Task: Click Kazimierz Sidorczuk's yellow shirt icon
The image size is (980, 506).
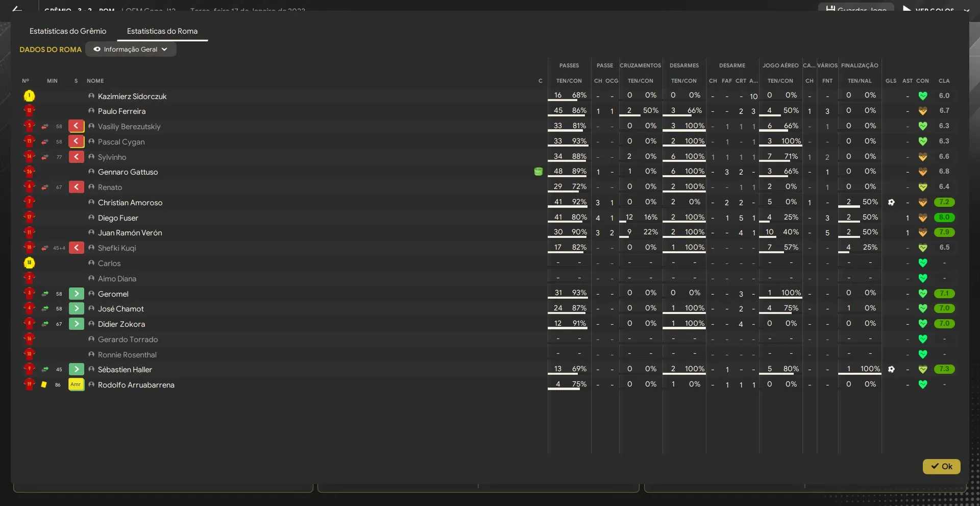Action: click(29, 96)
